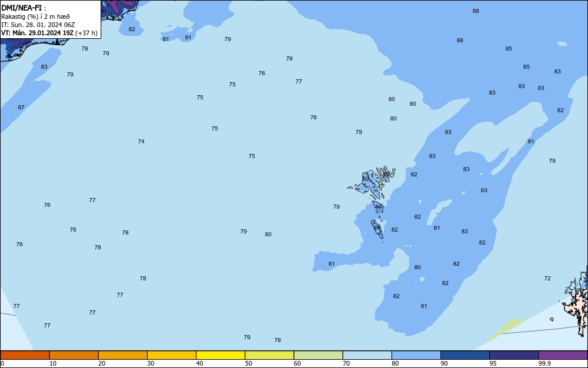Select the legend tick label '20'

point(102,363)
